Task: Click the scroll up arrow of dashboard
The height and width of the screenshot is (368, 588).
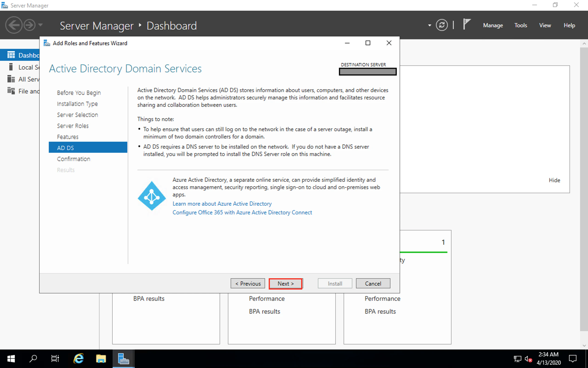Action: point(584,44)
